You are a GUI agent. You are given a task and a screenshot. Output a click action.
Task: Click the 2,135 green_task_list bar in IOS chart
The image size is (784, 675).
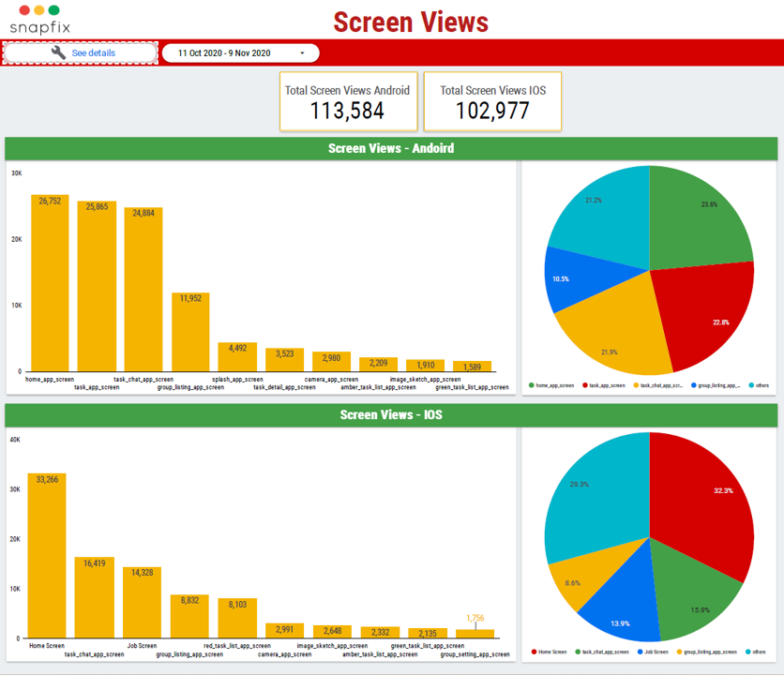tap(428, 633)
